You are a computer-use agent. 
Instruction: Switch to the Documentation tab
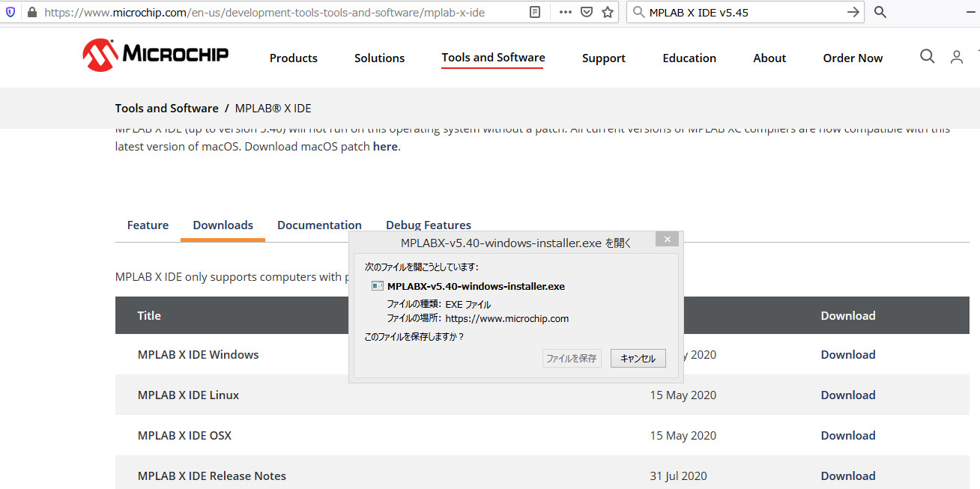[x=319, y=225]
